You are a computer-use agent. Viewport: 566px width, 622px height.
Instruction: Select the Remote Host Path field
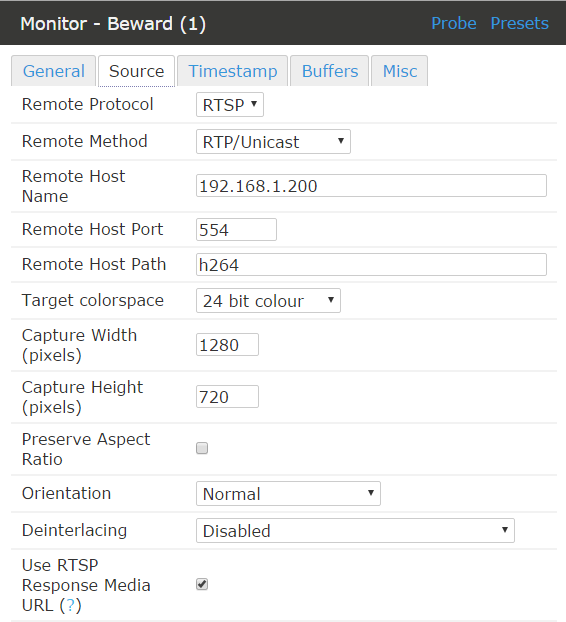pyautogui.click(x=371, y=265)
